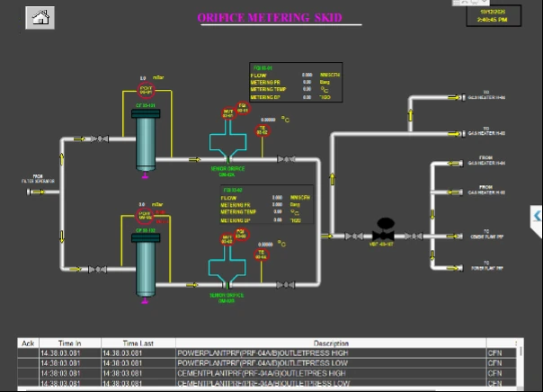
Task: Select the manual inlet valve before lower filter
Action: (97, 270)
